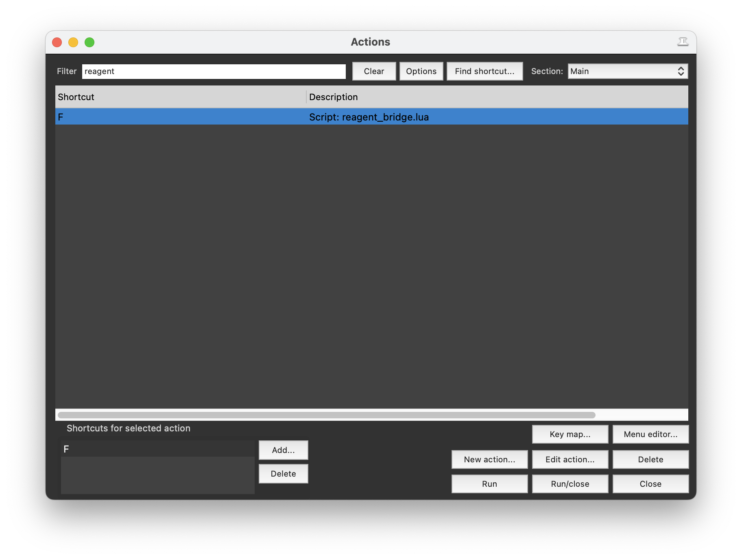The height and width of the screenshot is (560, 742).
Task: Delete the selected action
Action: click(650, 459)
